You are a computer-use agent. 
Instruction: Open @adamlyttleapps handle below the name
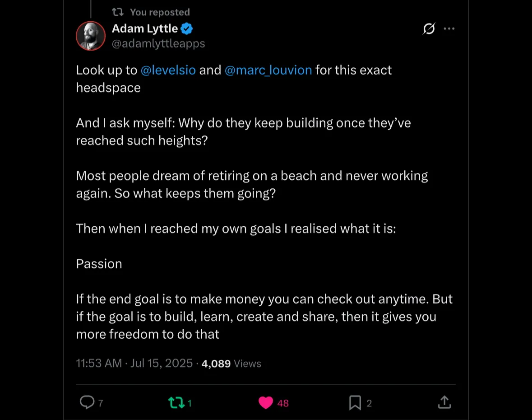(158, 43)
